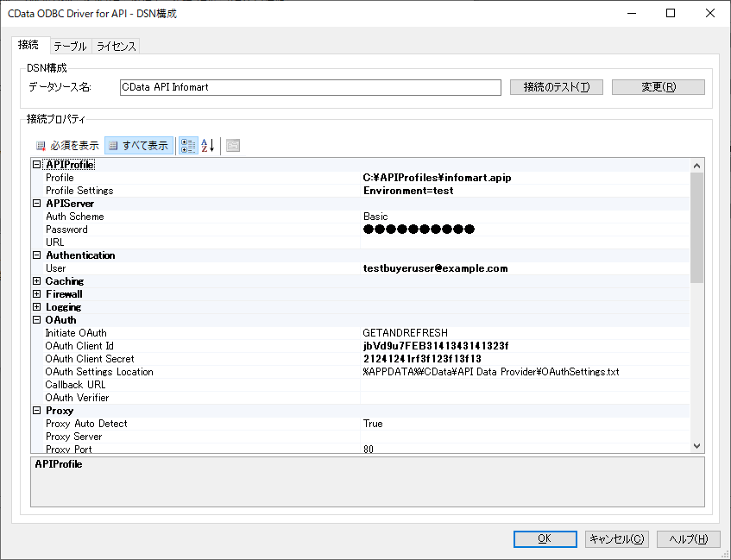Switch to categorized property view icon

coord(188,146)
